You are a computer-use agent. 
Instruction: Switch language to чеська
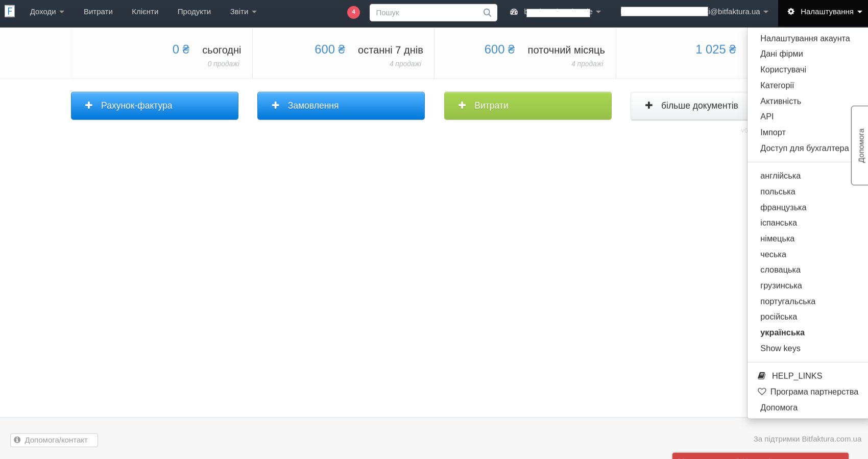[773, 254]
